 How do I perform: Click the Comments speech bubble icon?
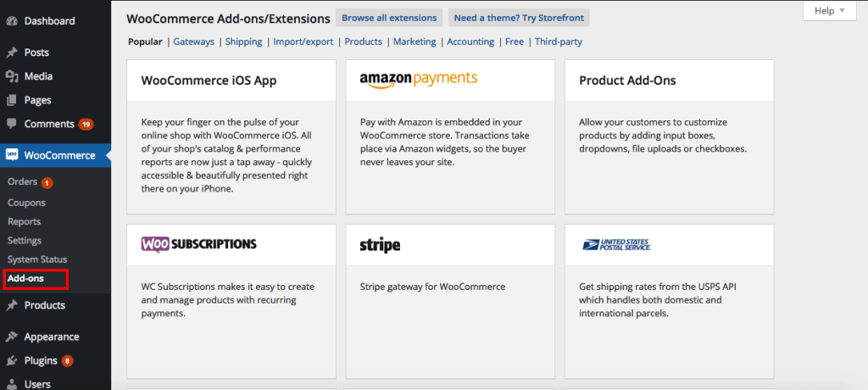pos(12,124)
